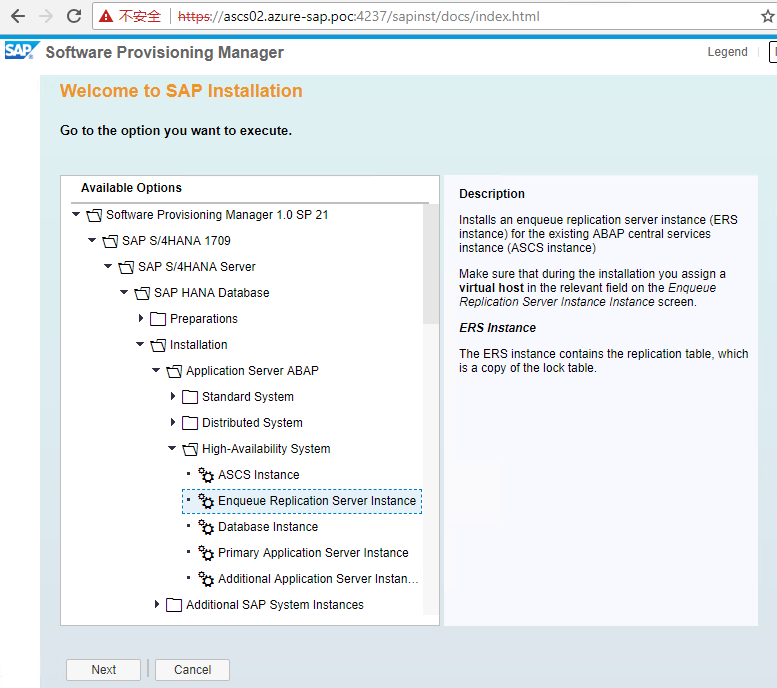Click the address bar URL
Viewport: 777px width, 688px height.
pos(358,16)
